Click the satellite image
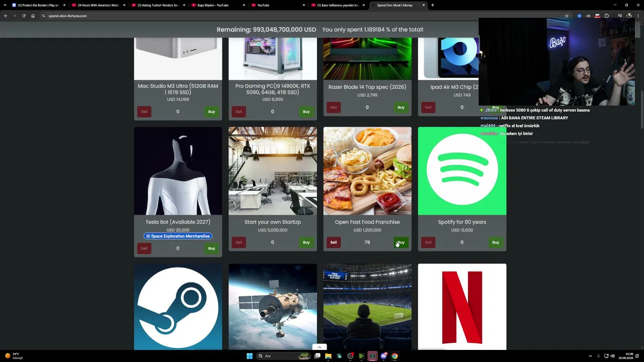644x362 pixels. (273, 307)
